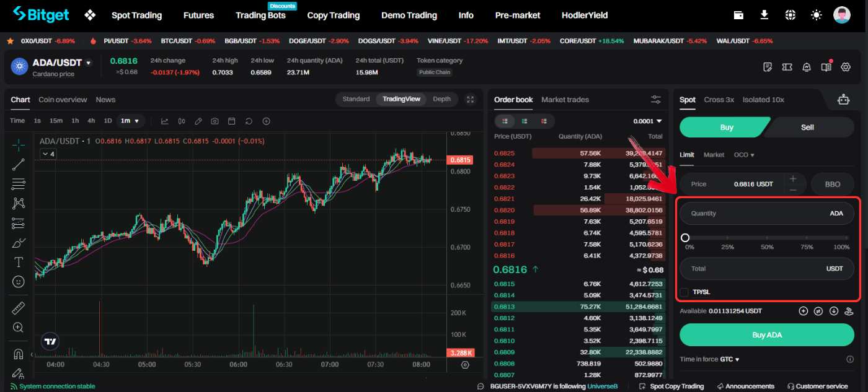Viewport: 868px width, 392px height.
Task: Open the 0.0001 price precision dropdown
Action: coord(647,121)
